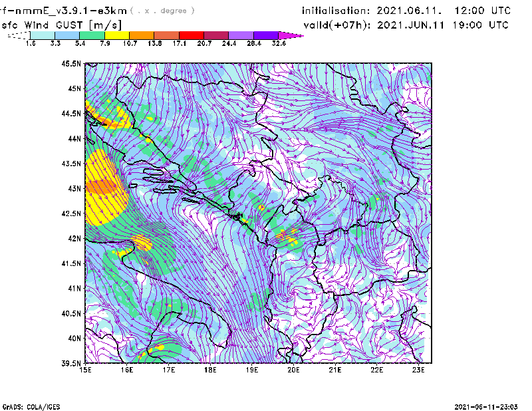This screenshot has height=411, width=532.
Task: Click the 40.5N latitude label
Action: [71, 313]
